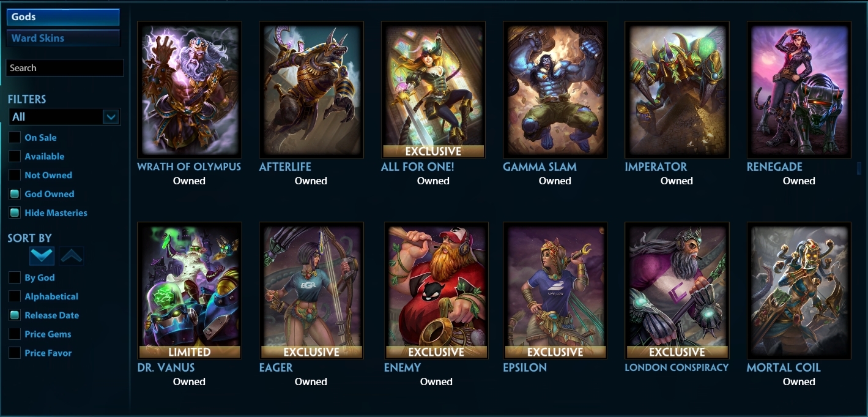This screenshot has height=417, width=868.
Task: Click the London Conspiracy skin title
Action: click(677, 367)
